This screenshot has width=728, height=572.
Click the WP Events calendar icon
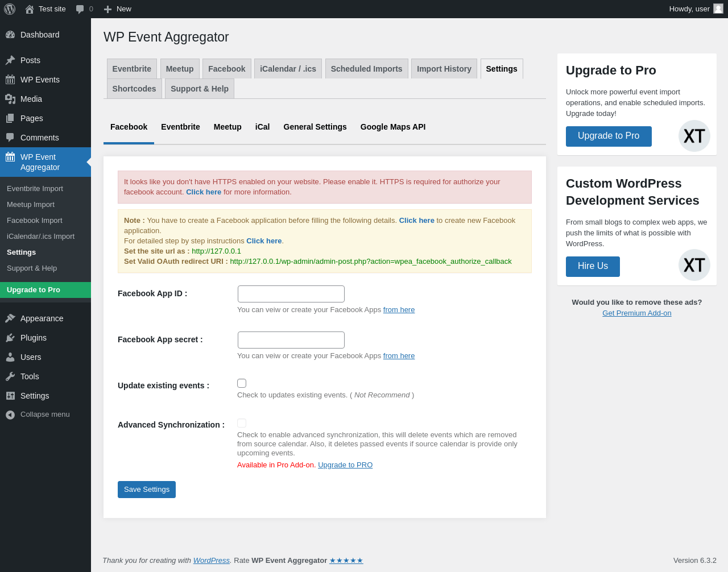point(10,80)
